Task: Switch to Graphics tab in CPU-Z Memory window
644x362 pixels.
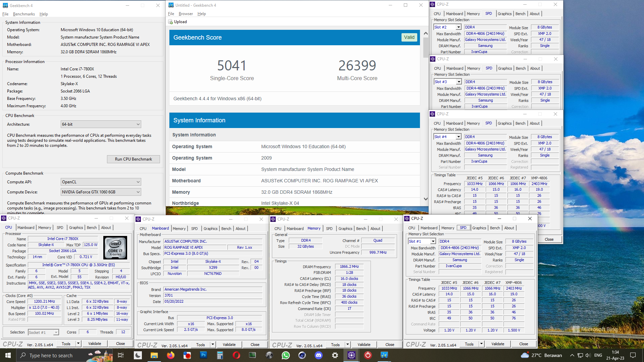Action: pyautogui.click(x=345, y=229)
